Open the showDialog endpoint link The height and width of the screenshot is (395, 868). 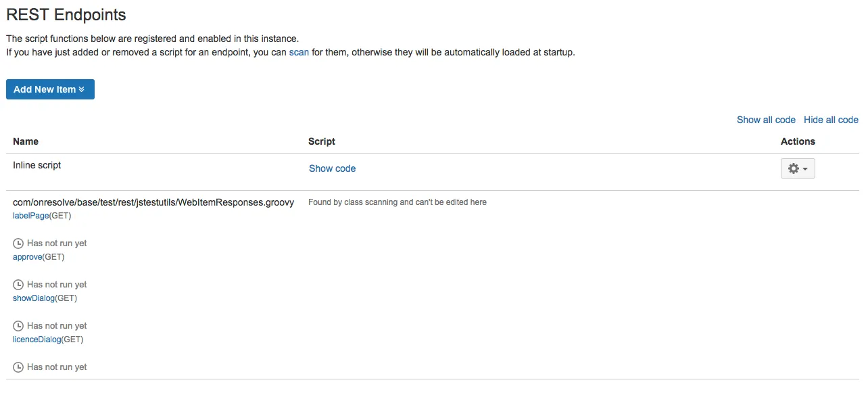click(x=34, y=298)
